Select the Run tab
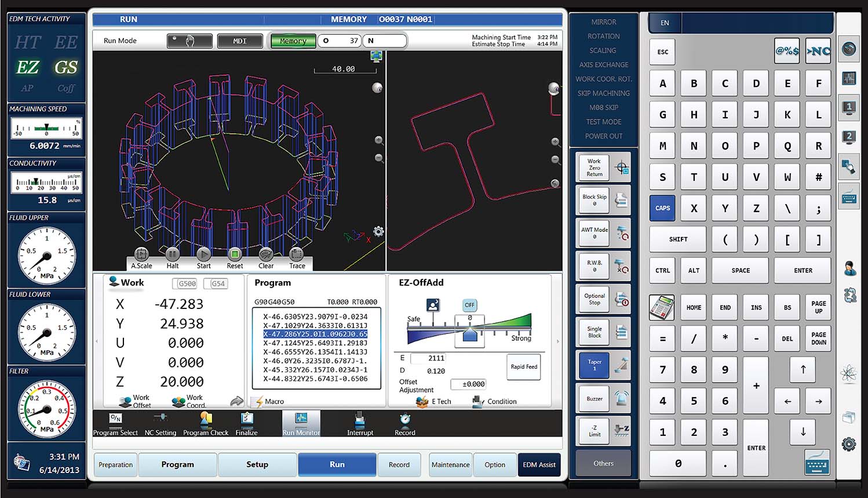 pyautogui.click(x=337, y=464)
